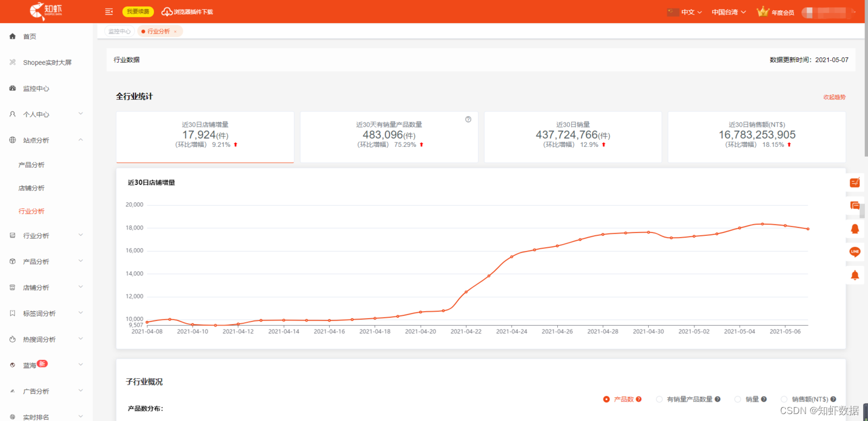Open the notification bell on right floating bar
The height and width of the screenshot is (421, 868).
855,275
